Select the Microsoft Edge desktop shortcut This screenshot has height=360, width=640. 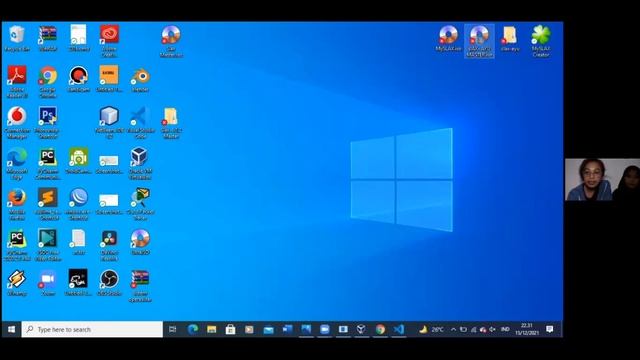point(17,163)
